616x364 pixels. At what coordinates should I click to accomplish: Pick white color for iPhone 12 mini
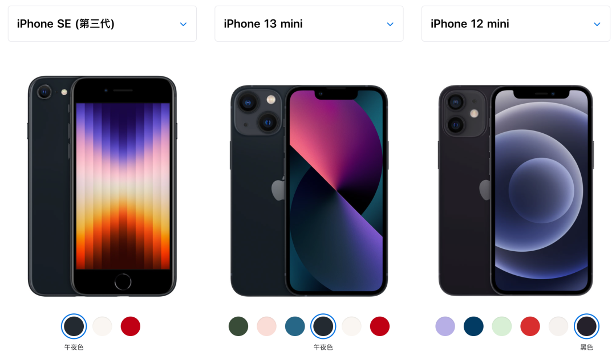click(558, 326)
